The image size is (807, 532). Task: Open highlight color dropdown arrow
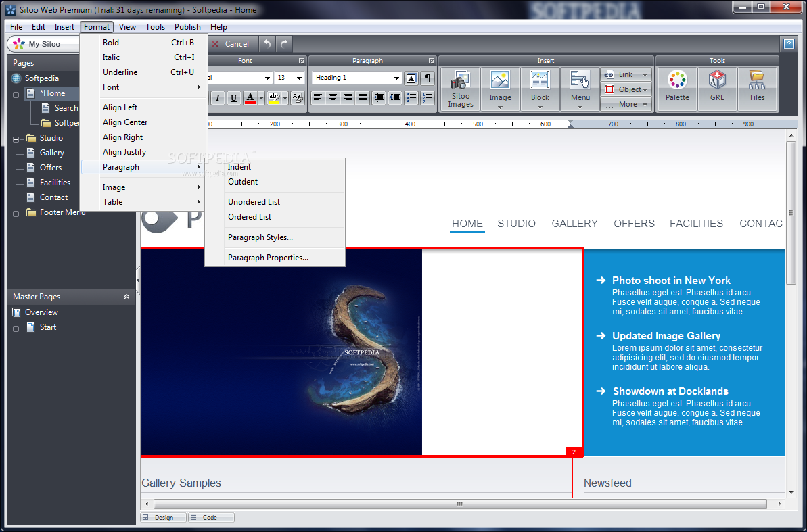pos(285,98)
